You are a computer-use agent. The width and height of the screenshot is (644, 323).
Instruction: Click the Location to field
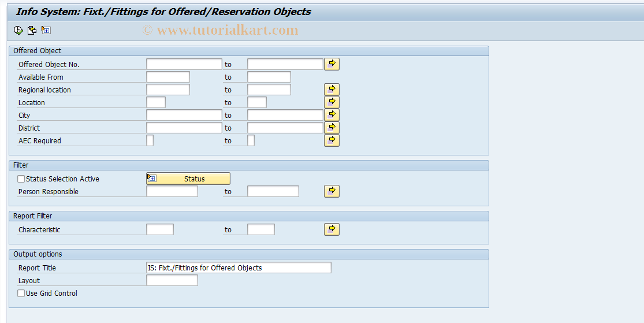[257, 102]
